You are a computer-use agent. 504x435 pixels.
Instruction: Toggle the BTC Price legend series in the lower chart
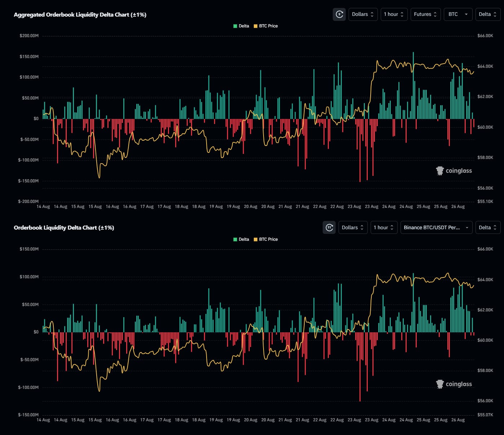click(x=266, y=239)
